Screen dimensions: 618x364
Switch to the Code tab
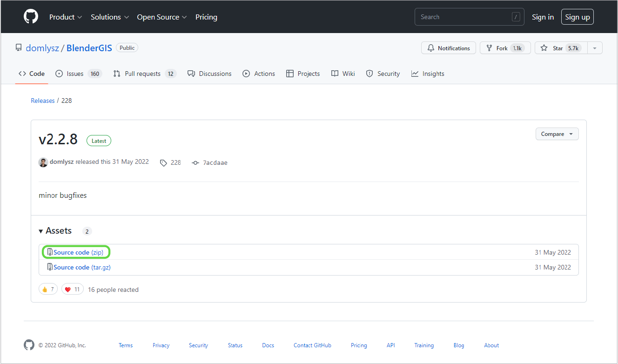coord(32,74)
